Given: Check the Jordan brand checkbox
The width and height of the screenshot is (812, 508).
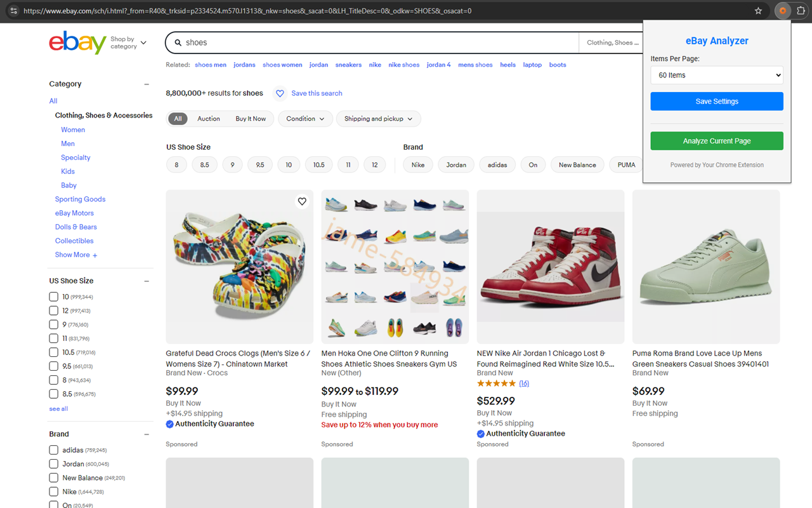Looking at the screenshot, I should pyautogui.click(x=54, y=464).
